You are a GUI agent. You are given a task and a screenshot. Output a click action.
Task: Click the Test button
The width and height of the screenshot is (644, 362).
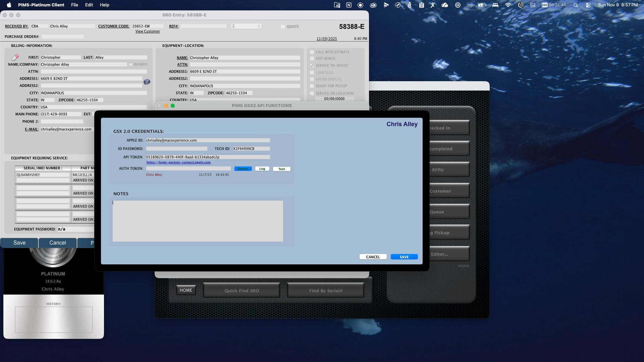coord(282,169)
